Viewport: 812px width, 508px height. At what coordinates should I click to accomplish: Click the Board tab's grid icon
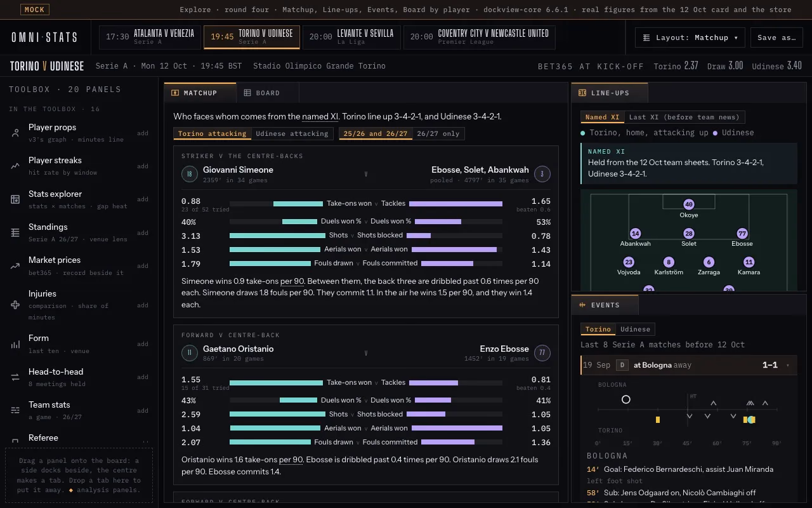point(247,93)
